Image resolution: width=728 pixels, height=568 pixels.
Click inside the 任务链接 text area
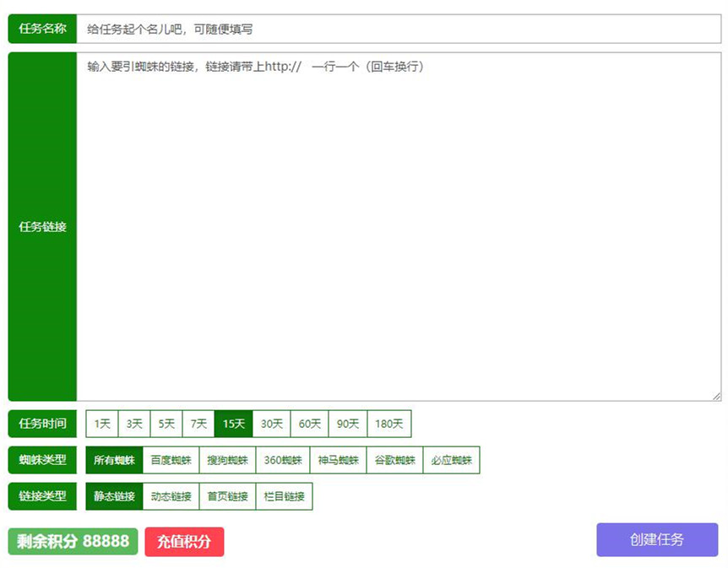tap(397, 228)
